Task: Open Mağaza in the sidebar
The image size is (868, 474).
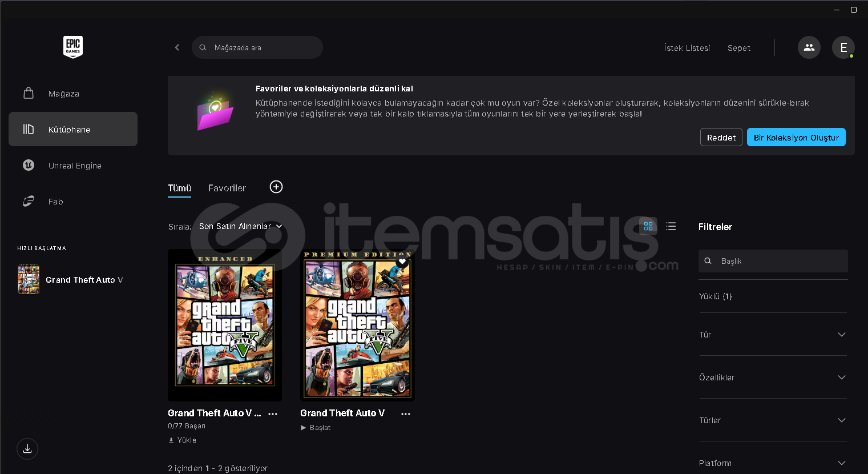Action: [73, 93]
